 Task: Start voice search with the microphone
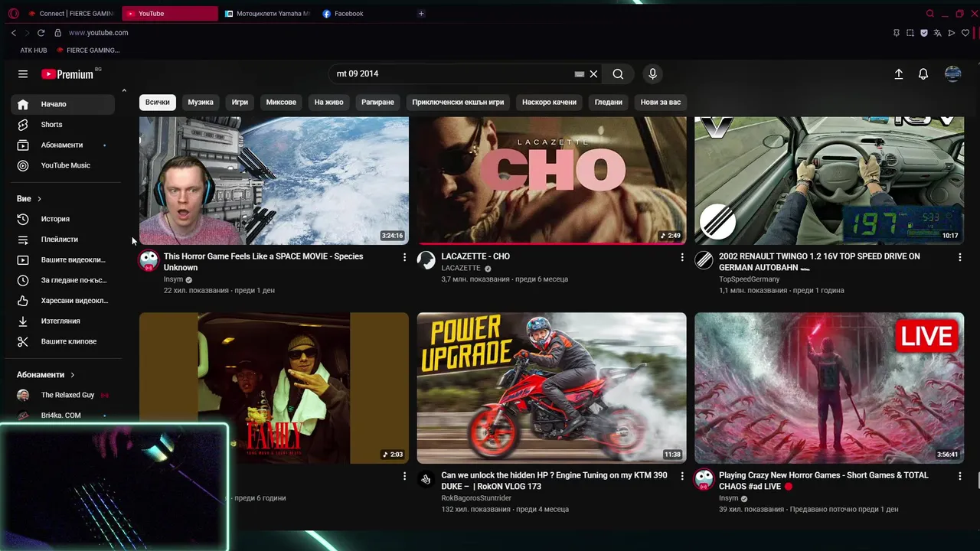point(652,74)
